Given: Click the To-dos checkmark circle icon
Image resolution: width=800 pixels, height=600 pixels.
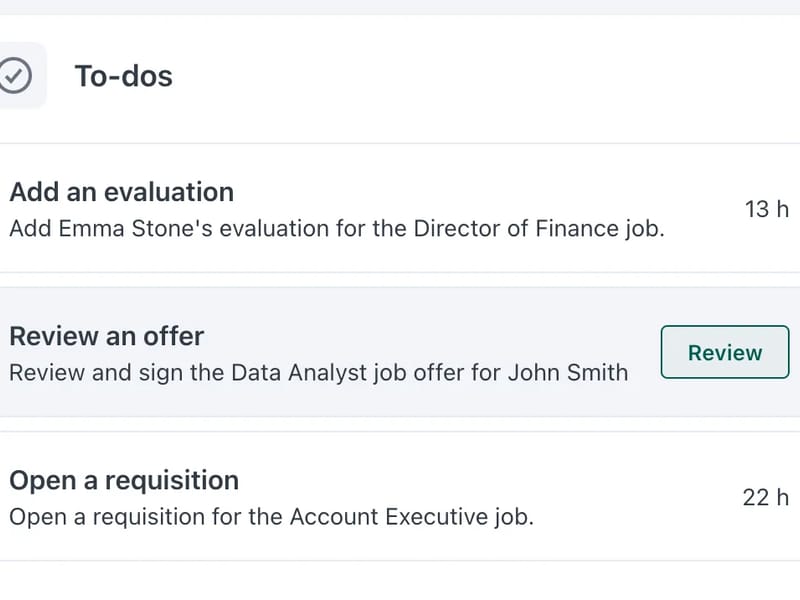Looking at the screenshot, I should (x=15, y=75).
